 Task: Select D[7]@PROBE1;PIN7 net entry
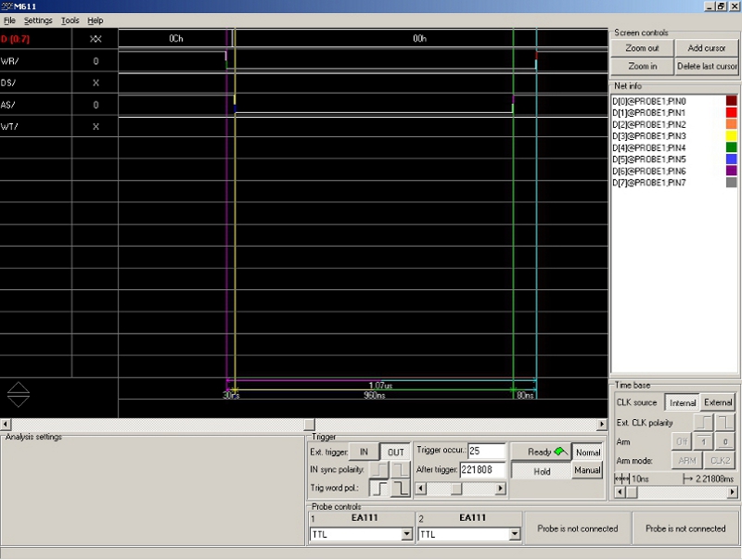648,183
